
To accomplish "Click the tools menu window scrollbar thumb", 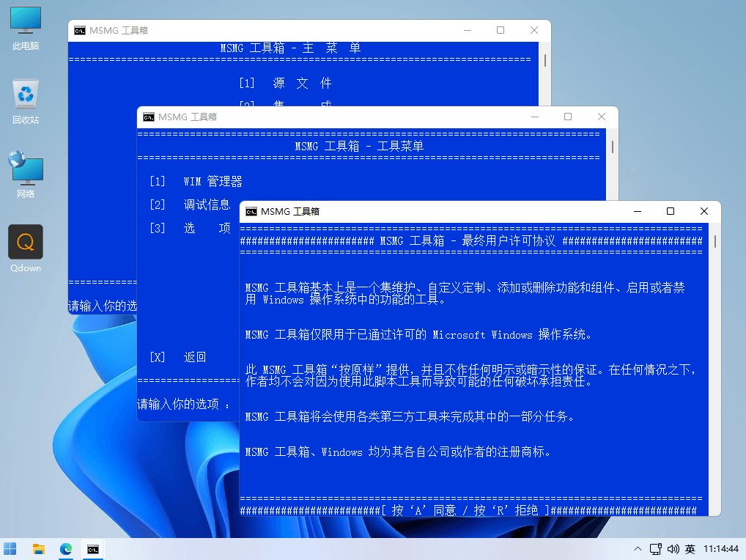I will click(x=613, y=147).
